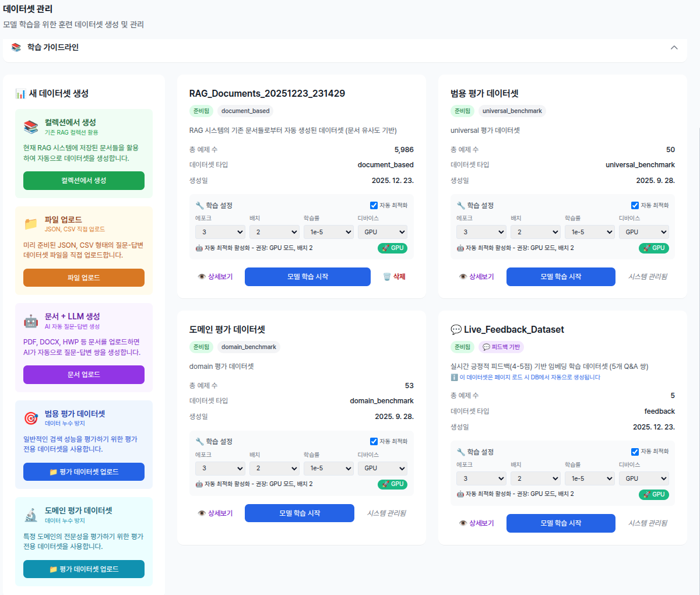Click the GPU rocket badge in RAG_Documents card
Image resolution: width=700 pixels, height=595 pixels.
(x=392, y=248)
